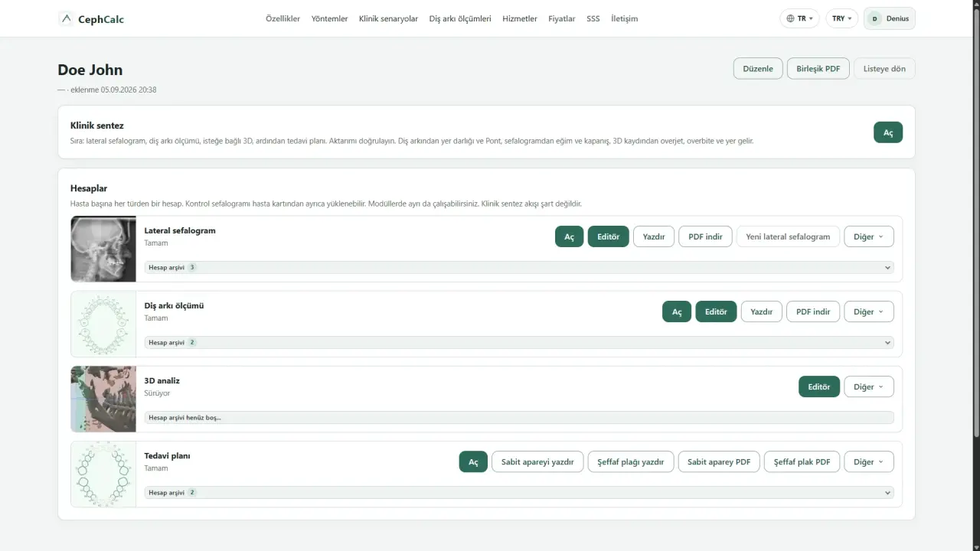Click PDF indir for Diş arkı ölçümü
The height and width of the screenshot is (551, 980).
pos(813,311)
